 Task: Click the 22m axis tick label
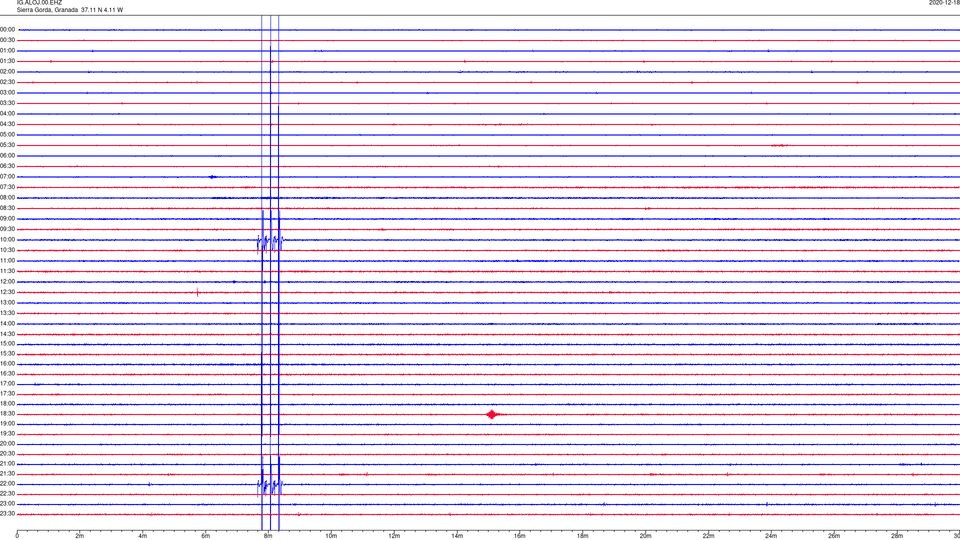click(x=708, y=536)
